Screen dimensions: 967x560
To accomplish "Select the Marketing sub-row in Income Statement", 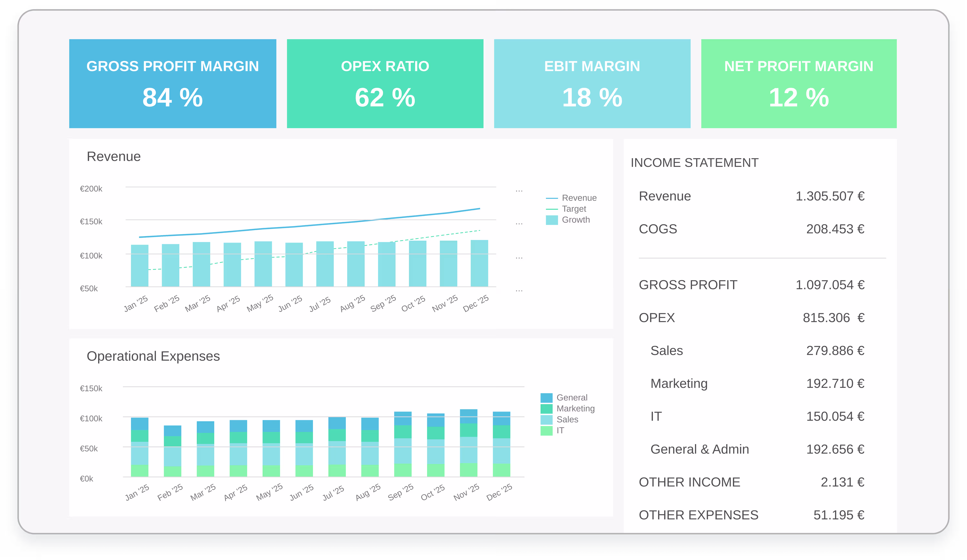I will coord(757,383).
